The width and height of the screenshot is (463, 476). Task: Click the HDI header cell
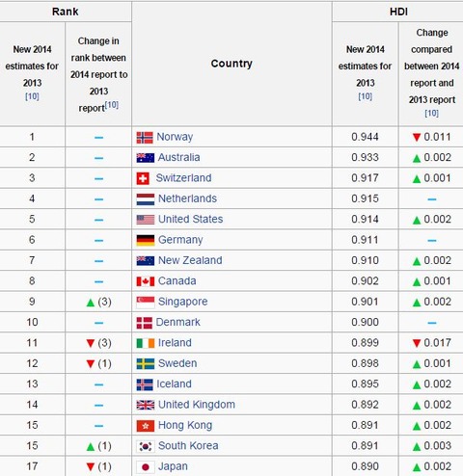398,12
